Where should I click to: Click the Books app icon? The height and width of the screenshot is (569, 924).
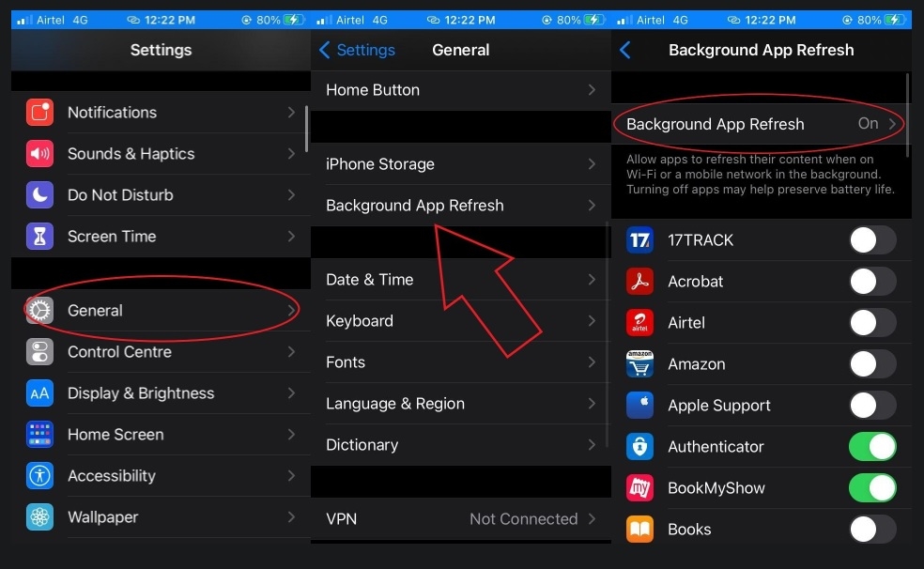click(639, 530)
